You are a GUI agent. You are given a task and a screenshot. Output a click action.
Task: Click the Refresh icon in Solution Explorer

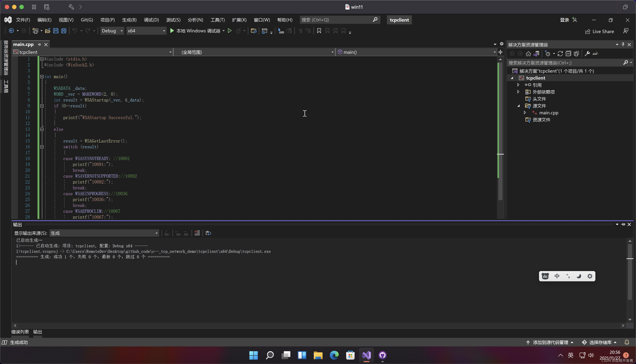(560, 53)
